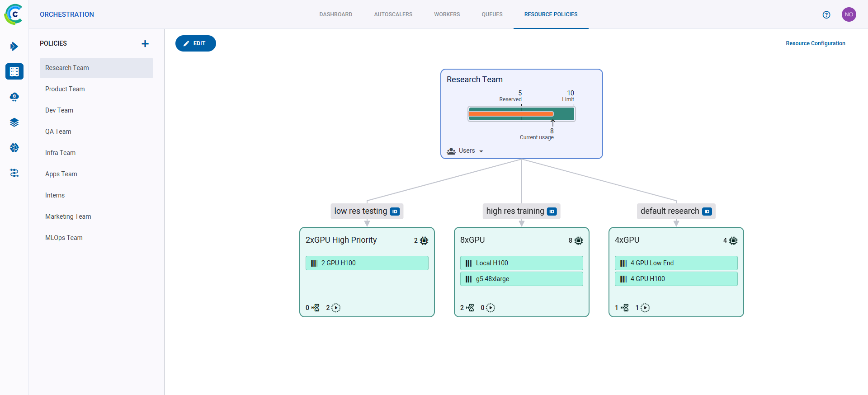Click the ClearML logo at top left
Screen dimensions: 868x395
pos(14,14)
